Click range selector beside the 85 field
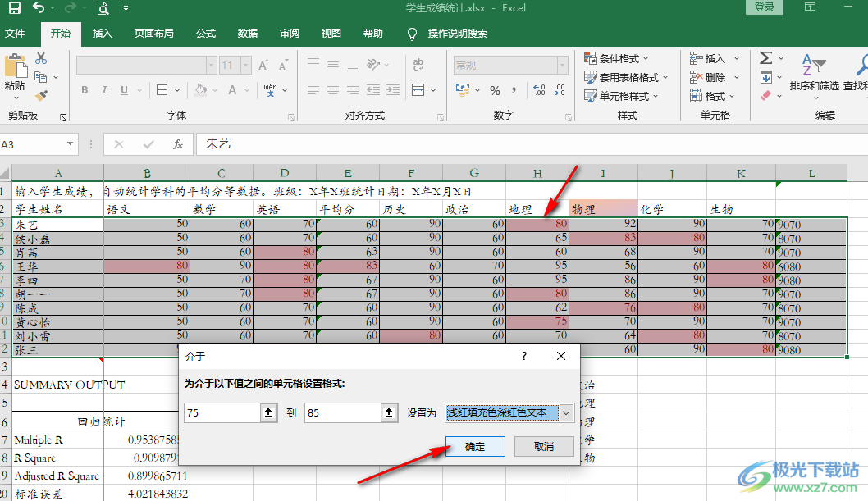This screenshot has width=868, height=501. pyautogui.click(x=389, y=412)
